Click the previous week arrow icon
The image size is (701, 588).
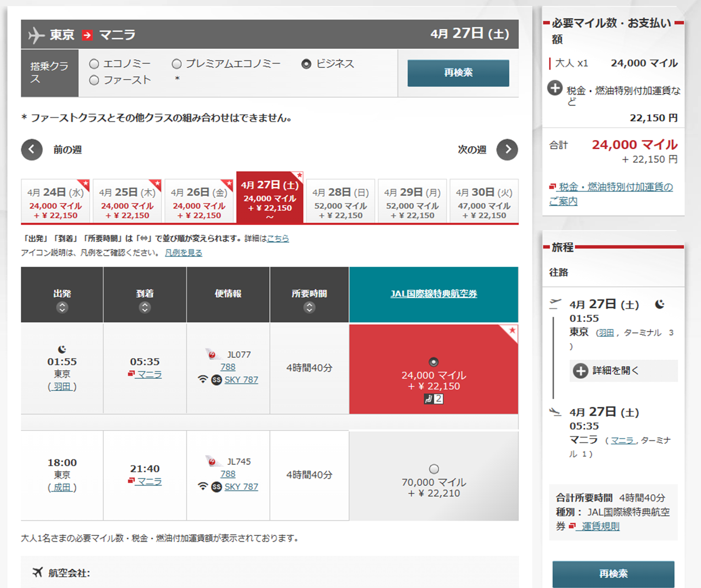coord(32,150)
